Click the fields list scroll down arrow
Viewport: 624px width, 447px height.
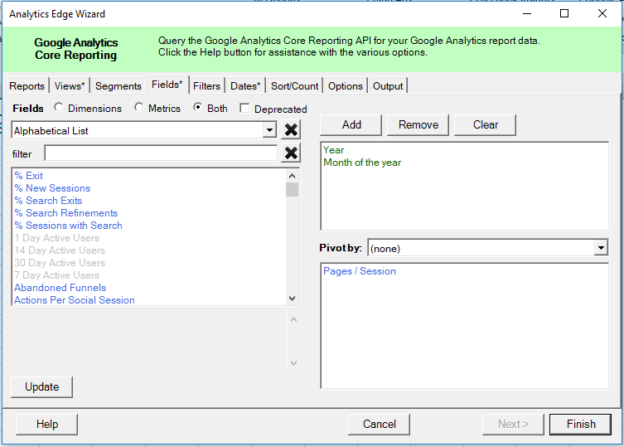coord(292,299)
